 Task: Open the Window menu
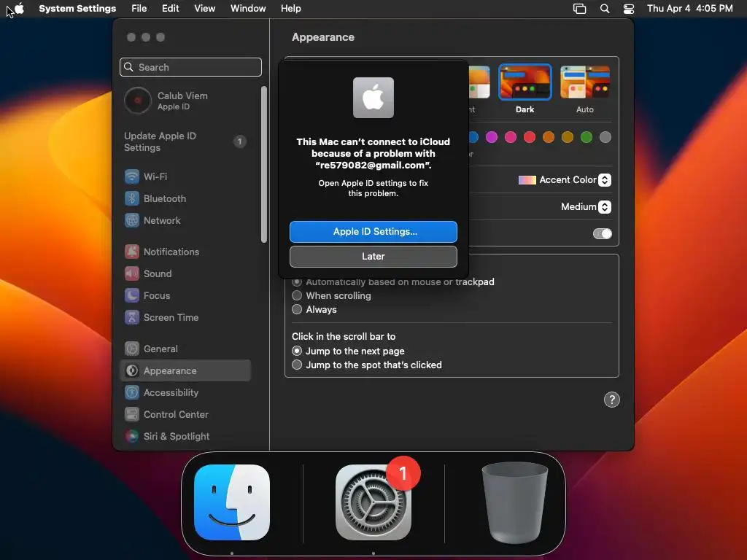click(248, 9)
